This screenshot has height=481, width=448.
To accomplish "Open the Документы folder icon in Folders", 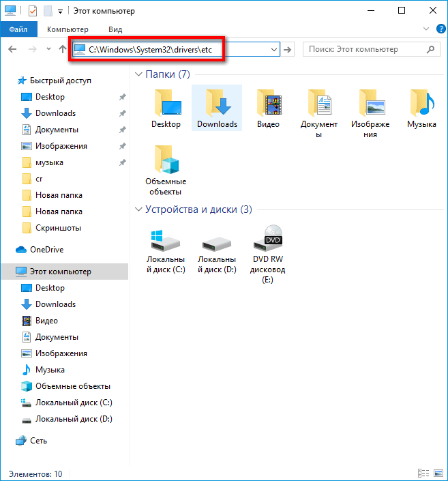I will [319, 113].
